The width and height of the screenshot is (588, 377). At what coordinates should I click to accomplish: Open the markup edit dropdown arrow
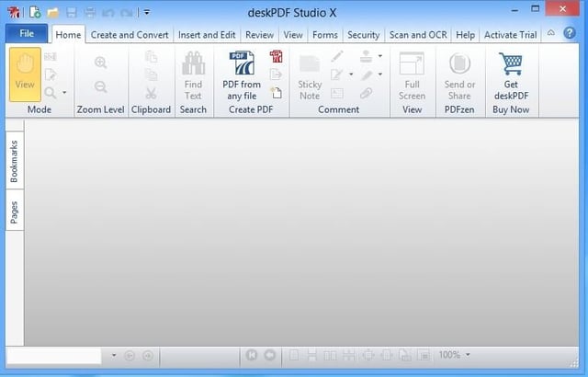coord(351,74)
